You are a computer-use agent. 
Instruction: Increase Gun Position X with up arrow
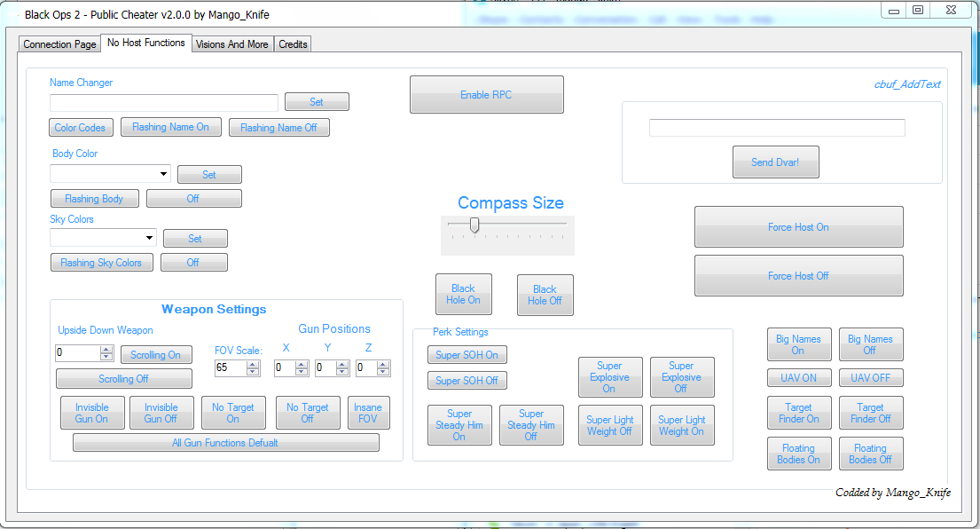pos(302,365)
